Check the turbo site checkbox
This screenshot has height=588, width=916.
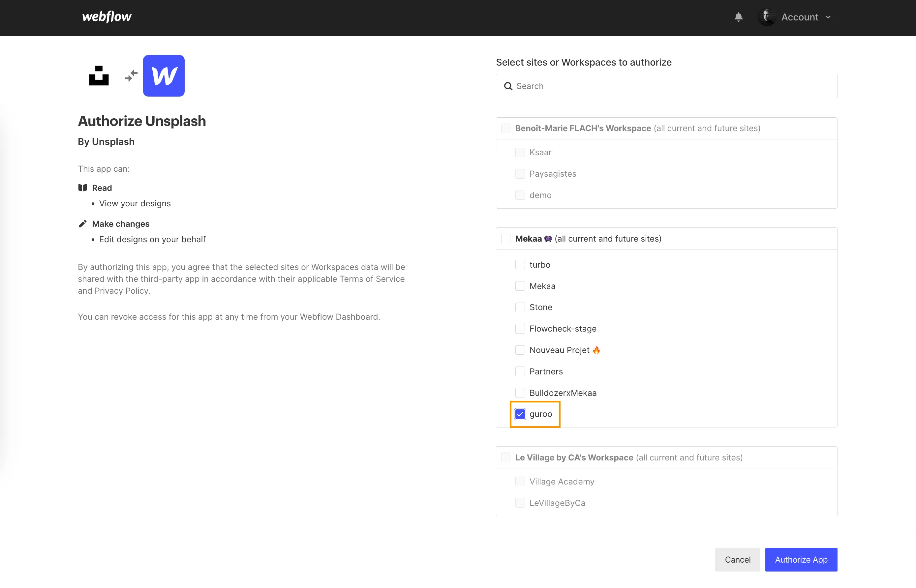point(520,265)
